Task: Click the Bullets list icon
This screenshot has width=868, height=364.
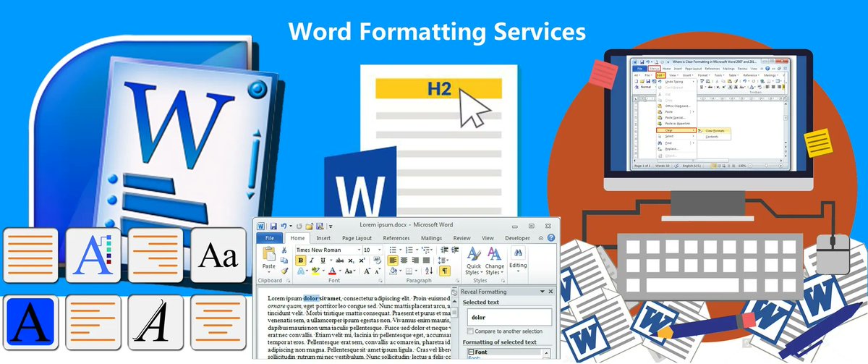Action: (x=392, y=250)
